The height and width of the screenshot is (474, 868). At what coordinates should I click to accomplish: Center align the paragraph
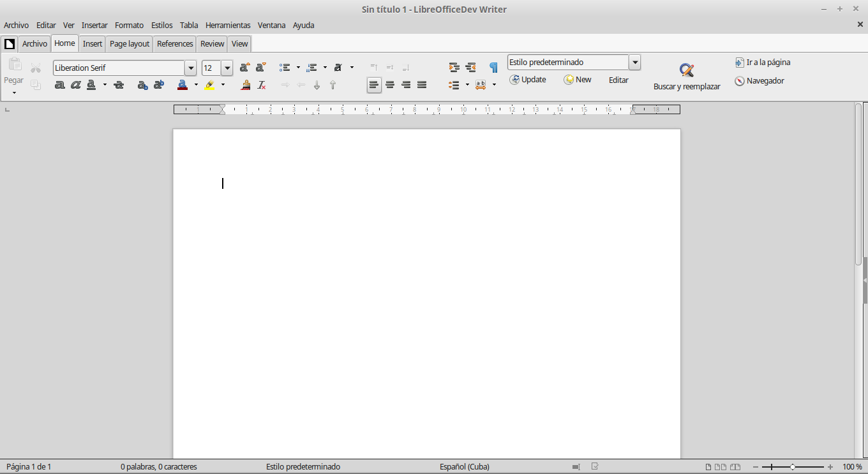pyautogui.click(x=390, y=84)
